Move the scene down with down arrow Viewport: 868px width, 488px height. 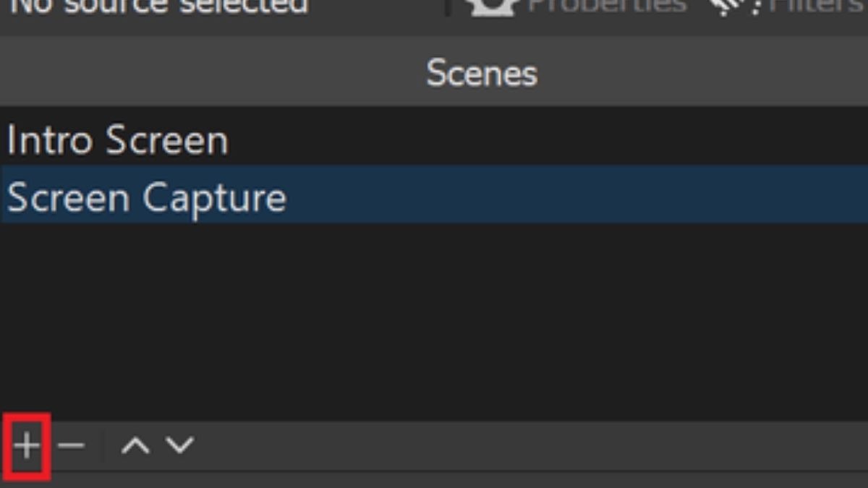coord(179,445)
